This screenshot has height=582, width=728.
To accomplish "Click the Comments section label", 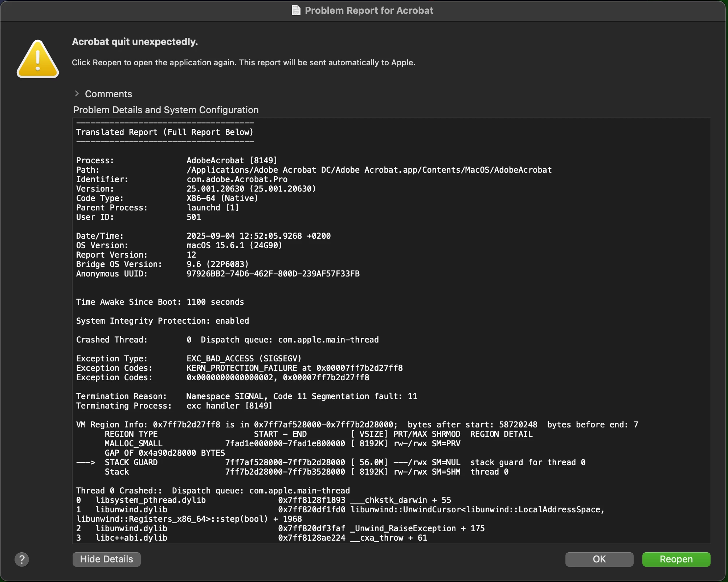I will pos(108,94).
